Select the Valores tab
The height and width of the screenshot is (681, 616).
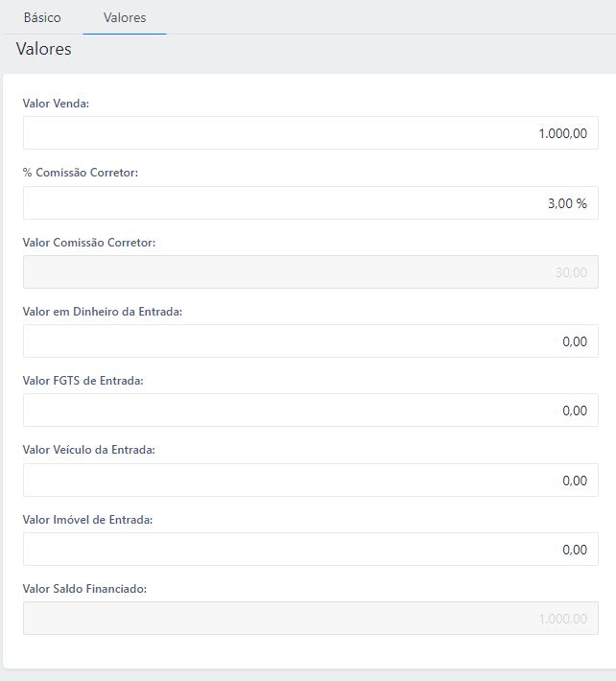[x=125, y=17]
